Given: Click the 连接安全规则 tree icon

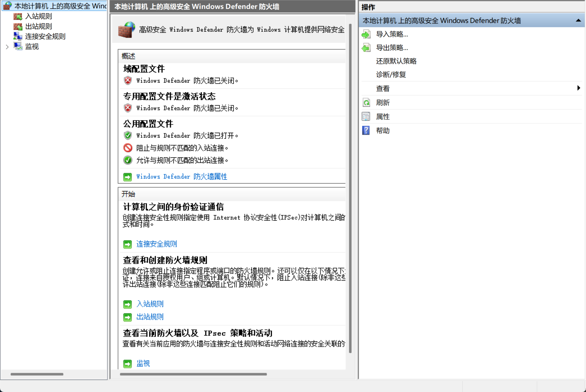Looking at the screenshot, I should click(18, 36).
